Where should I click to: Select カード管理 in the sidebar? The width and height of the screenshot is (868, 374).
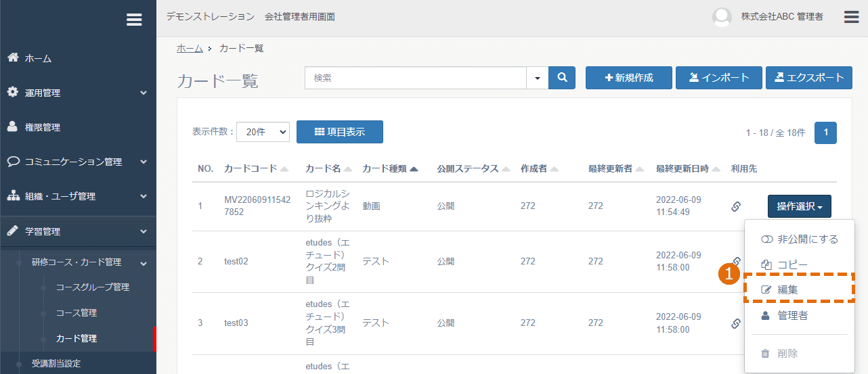click(76, 339)
